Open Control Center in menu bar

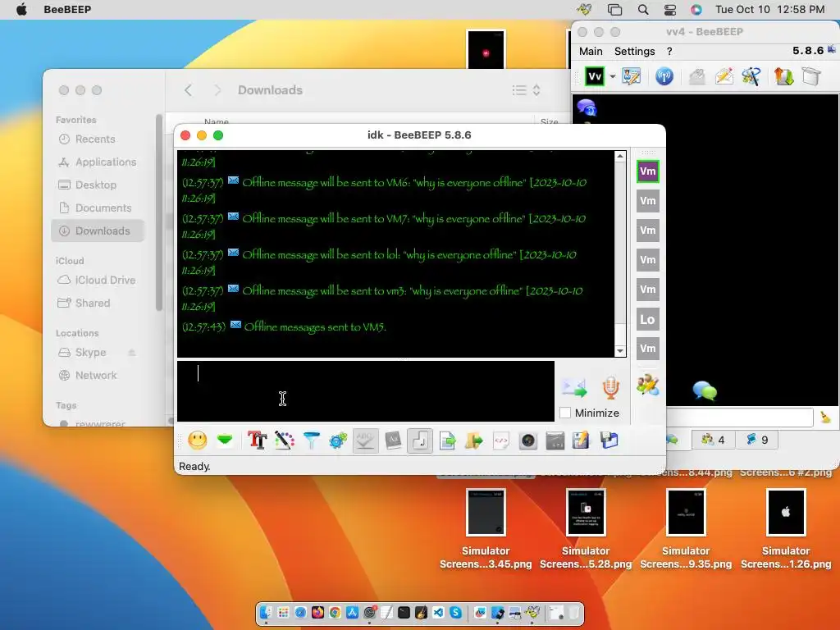670,10
